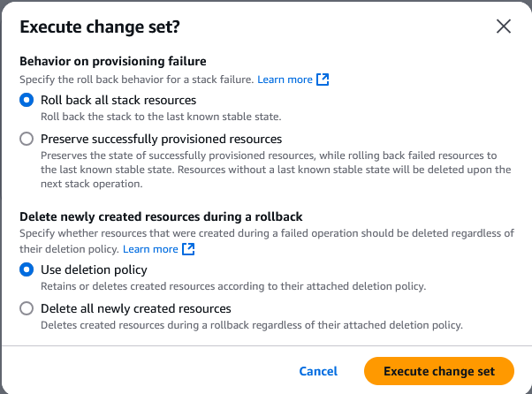Open Learn more link about roll back behavior

coord(285,80)
